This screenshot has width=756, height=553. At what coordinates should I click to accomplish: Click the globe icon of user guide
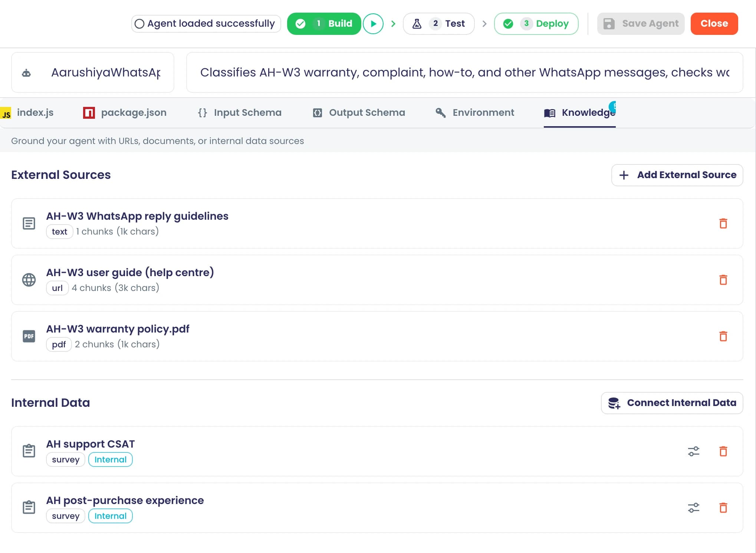(x=29, y=280)
